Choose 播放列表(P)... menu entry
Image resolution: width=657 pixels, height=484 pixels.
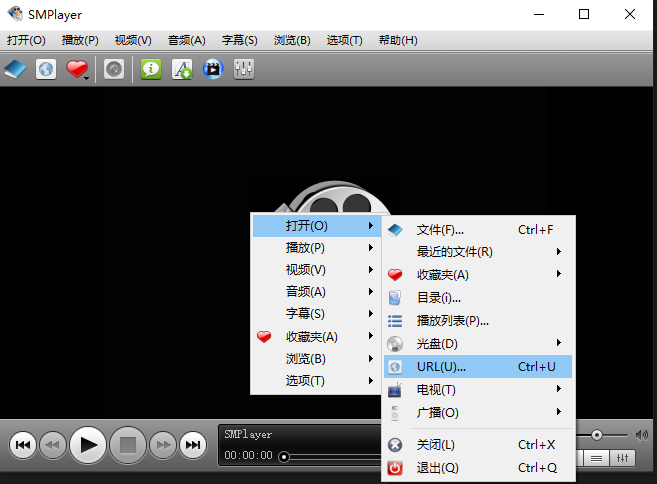pos(478,321)
